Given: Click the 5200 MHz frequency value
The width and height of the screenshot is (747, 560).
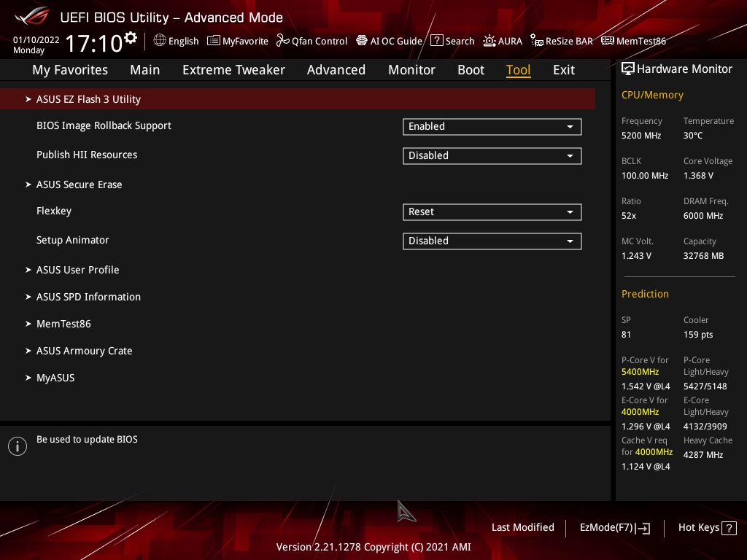Looking at the screenshot, I should click(640, 136).
